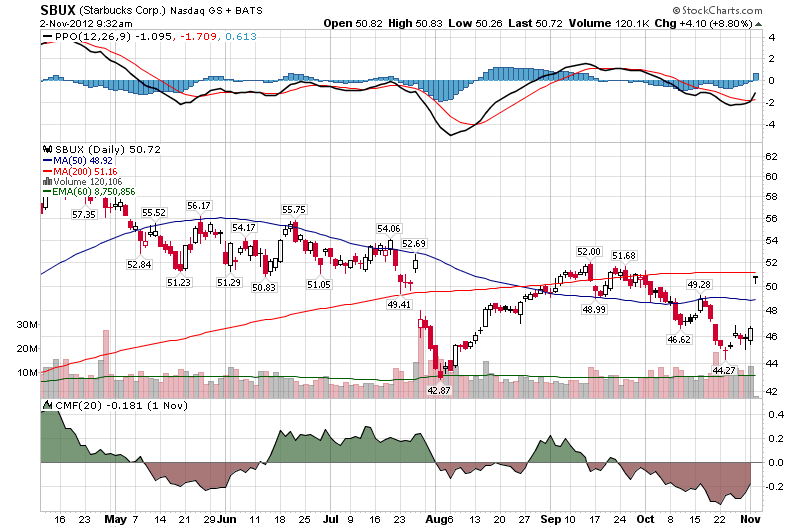Click the 2-Nov-2012 9:32am timestamp
This screenshot has height=528, width=800.
click(x=86, y=23)
